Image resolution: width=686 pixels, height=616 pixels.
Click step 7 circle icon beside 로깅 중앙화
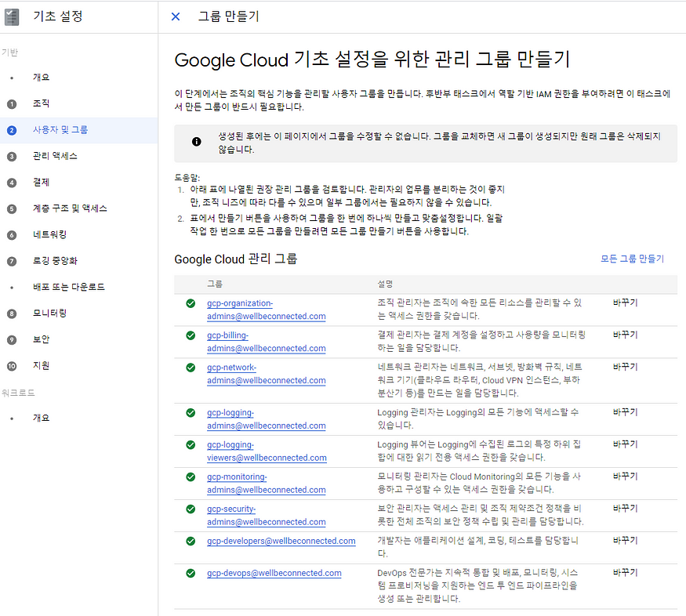[x=12, y=262]
